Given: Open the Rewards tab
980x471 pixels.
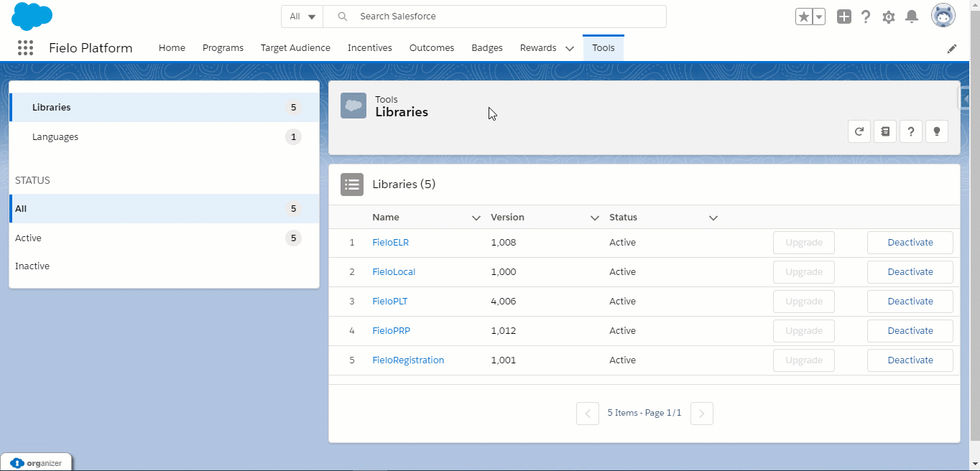Looking at the screenshot, I should click(538, 48).
